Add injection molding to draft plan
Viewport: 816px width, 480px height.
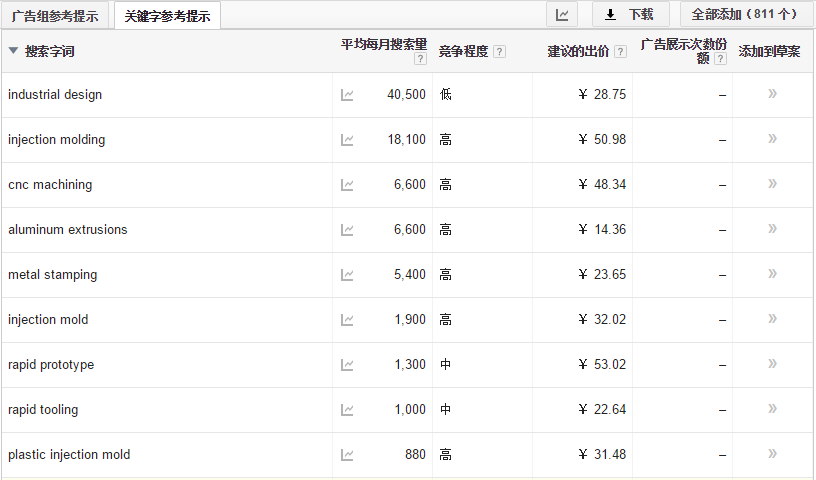[772, 138]
